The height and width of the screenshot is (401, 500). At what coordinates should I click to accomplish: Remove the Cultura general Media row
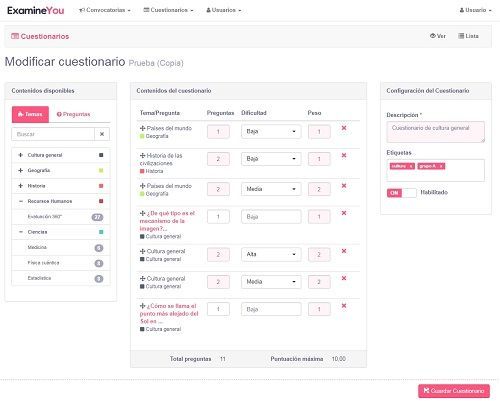coord(344,278)
